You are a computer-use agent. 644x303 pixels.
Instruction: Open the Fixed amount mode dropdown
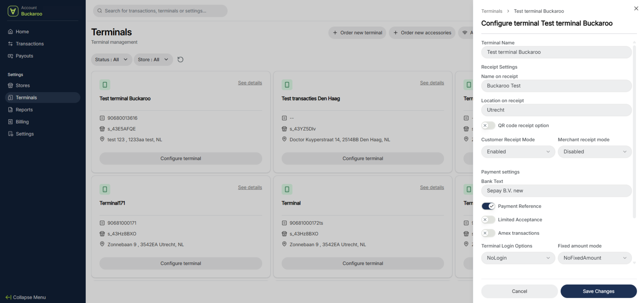pos(594,258)
